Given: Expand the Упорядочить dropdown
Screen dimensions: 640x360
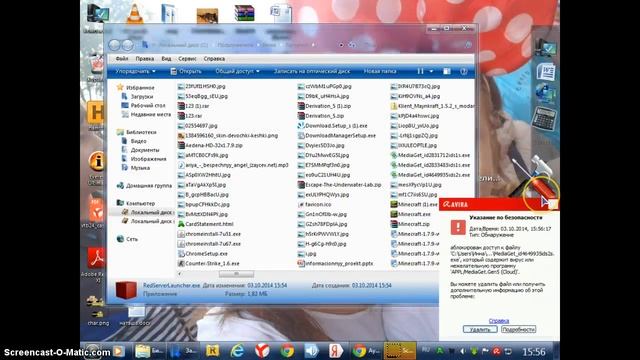Looking at the screenshot, I should coord(135,71).
